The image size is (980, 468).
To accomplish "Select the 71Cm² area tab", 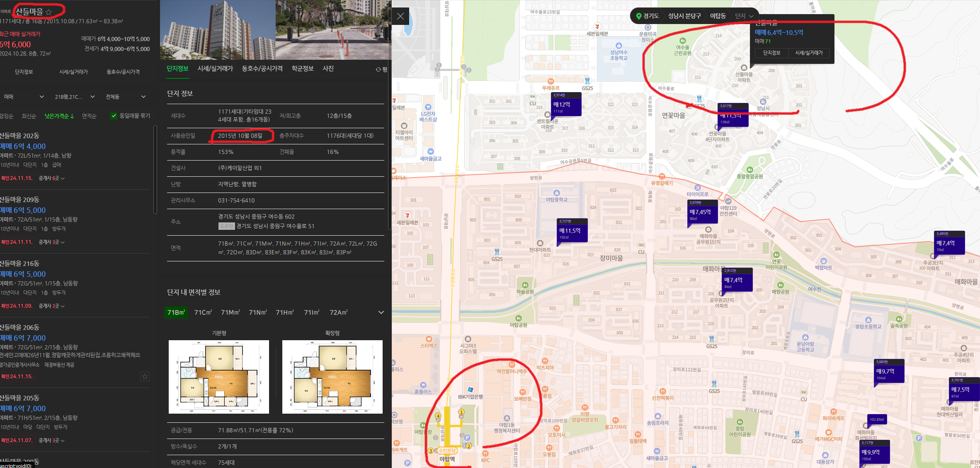I will click(203, 312).
